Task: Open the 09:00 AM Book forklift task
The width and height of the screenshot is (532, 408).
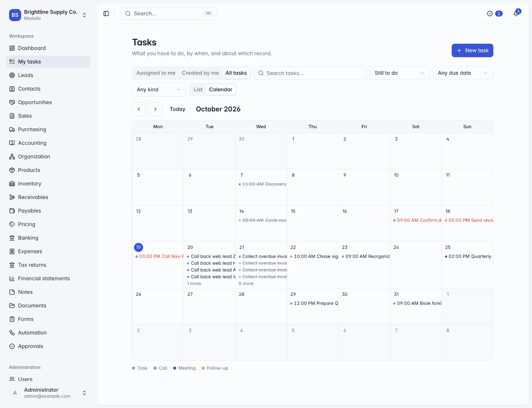Action: (x=417, y=304)
